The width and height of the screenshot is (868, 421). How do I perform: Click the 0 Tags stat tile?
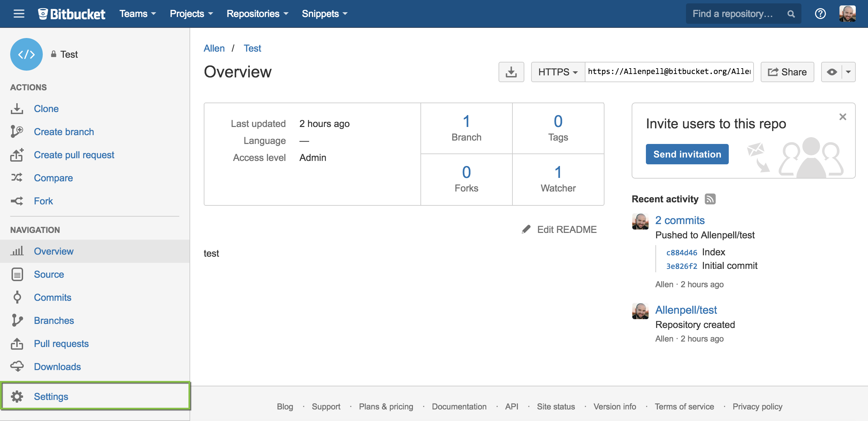(x=558, y=129)
